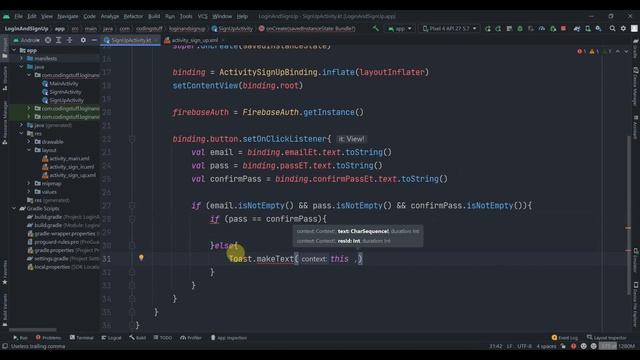Toggle Device File Explorer side panel
This screenshot has height=360, width=640.
[635, 304]
